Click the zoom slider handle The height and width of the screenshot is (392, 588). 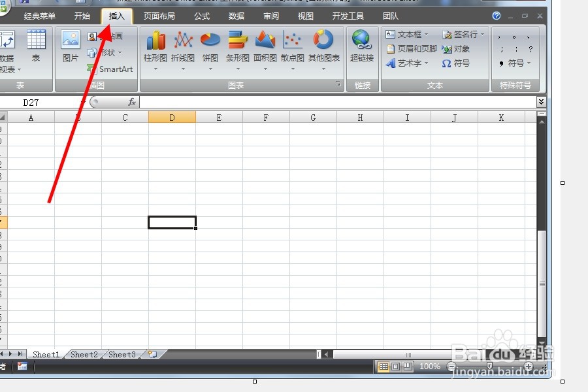coord(489,366)
